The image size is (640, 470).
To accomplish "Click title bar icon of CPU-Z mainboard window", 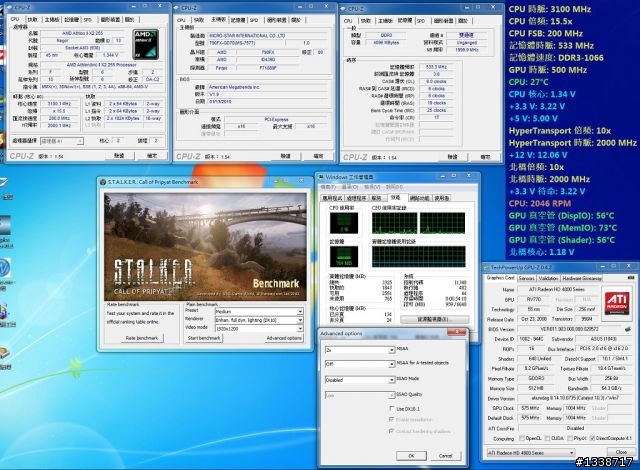I will 177,8.
